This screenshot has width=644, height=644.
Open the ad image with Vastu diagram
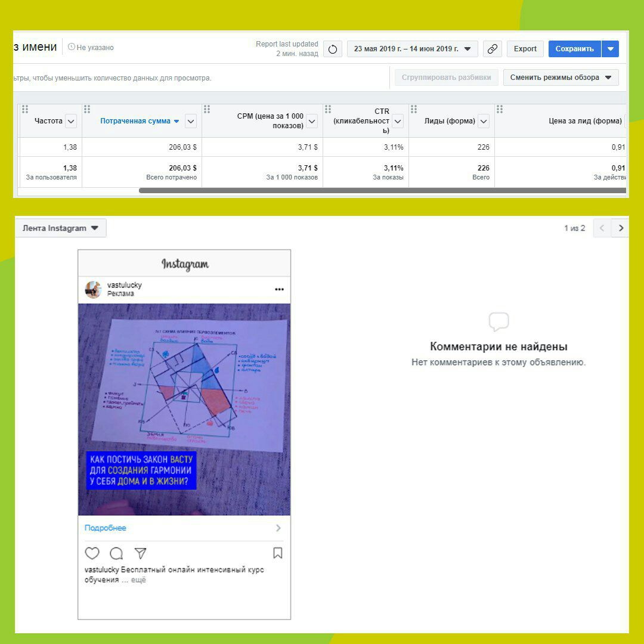coord(184,410)
